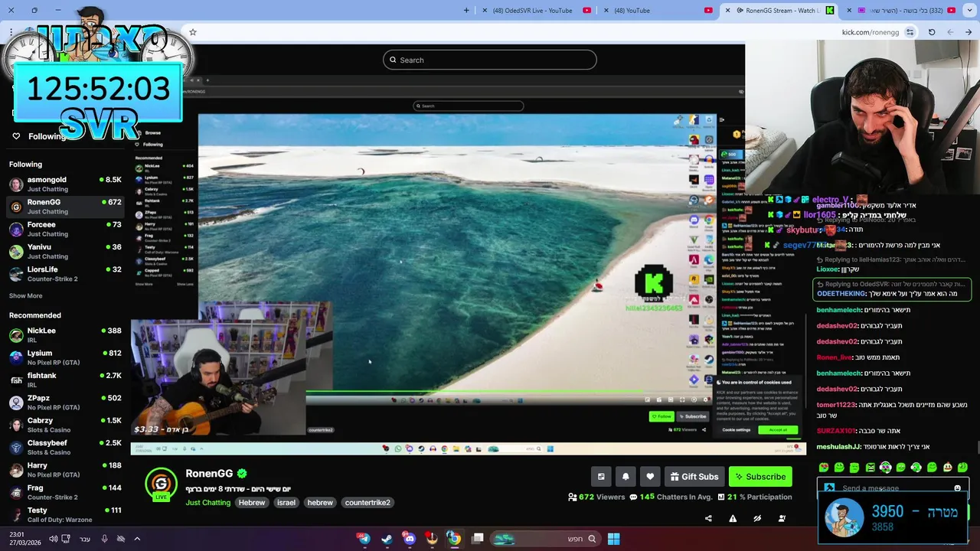This screenshot has height=551, width=980.
Task: Click the first green emote above chat input
Action: [x=824, y=467]
